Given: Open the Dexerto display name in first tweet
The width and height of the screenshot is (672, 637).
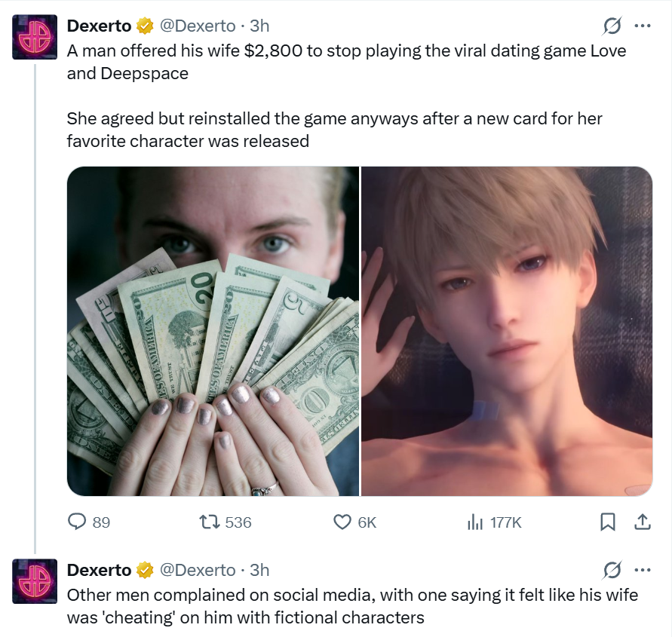Looking at the screenshot, I should pyautogui.click(x=99, y=26).
